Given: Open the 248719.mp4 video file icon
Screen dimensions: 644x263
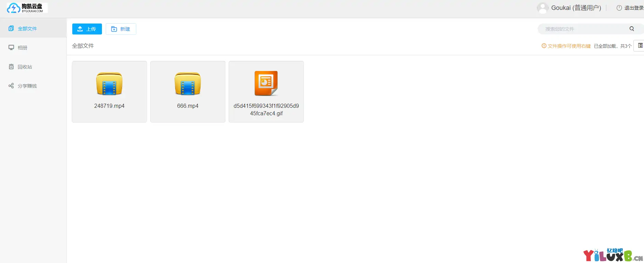Looking at the screenshot, I should click(109, 84).
